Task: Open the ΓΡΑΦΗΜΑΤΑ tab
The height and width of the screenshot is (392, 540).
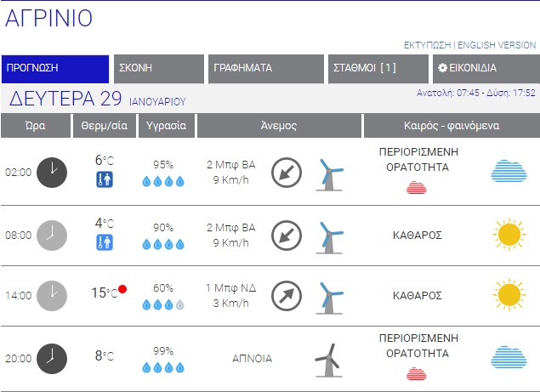Action: tap(265, 69)
